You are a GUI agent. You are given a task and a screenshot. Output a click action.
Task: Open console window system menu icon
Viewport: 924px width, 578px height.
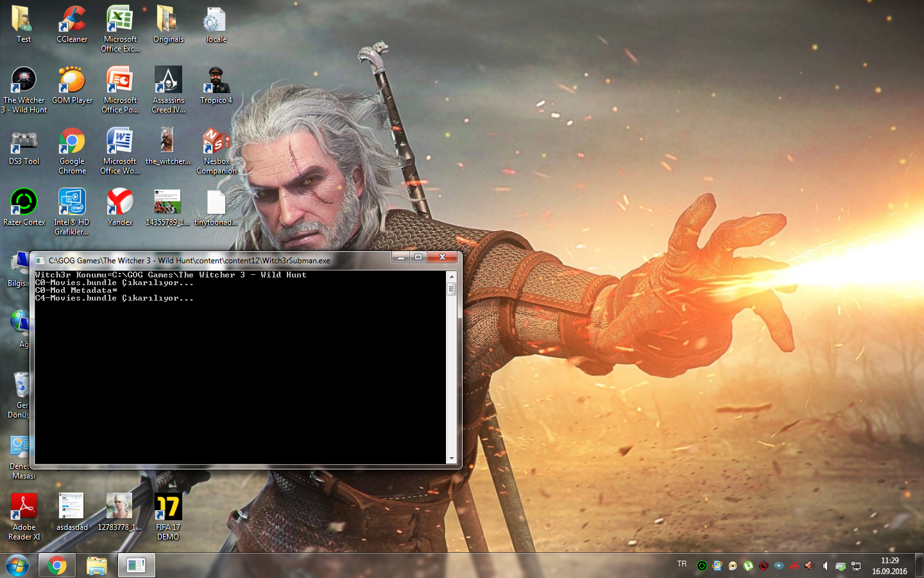(x=40, y=261)
